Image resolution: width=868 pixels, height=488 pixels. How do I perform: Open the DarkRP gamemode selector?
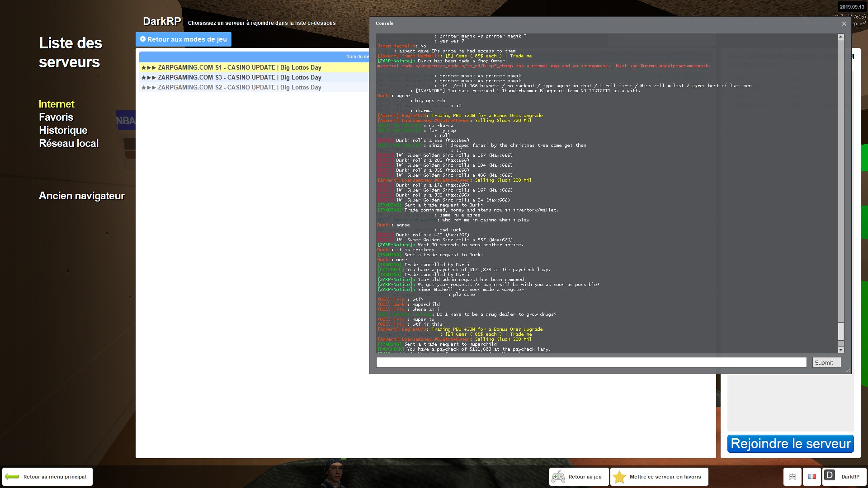[x=844, y=477]
